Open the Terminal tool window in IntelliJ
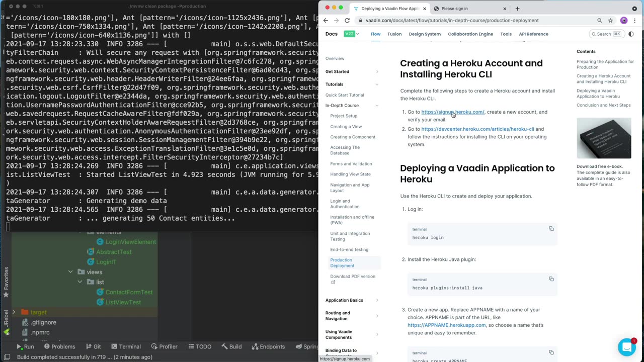Image resolution: width=644 pixels, height=362 pixels. tap(125, 346)
